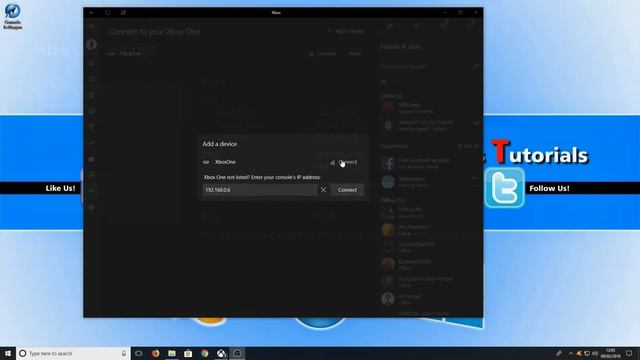Click the Cortana circle icon in search box

23,353
